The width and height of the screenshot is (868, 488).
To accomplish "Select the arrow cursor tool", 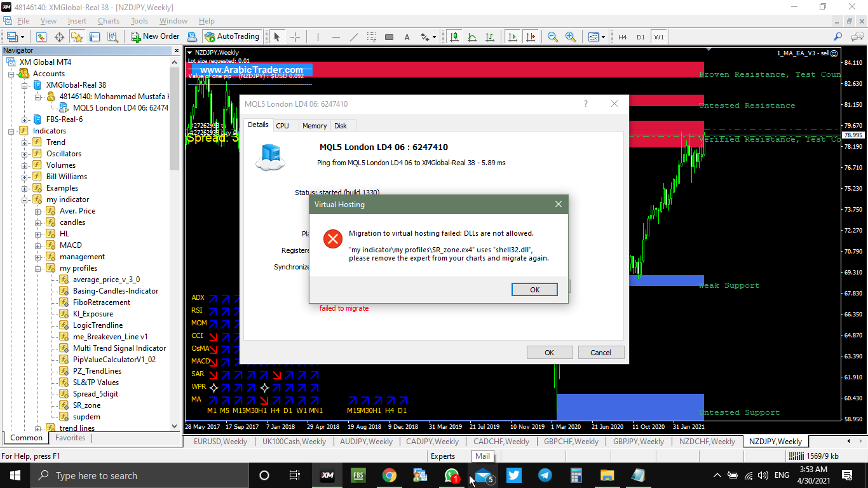I will click(276, 37).
